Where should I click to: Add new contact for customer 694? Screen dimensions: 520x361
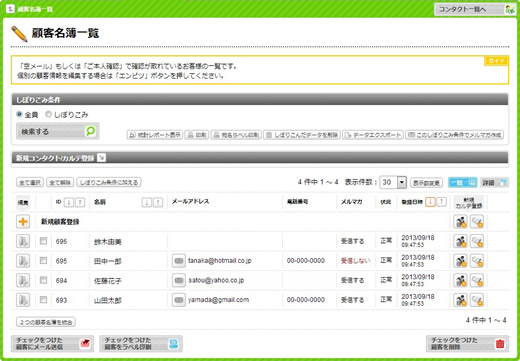point(461,281)
